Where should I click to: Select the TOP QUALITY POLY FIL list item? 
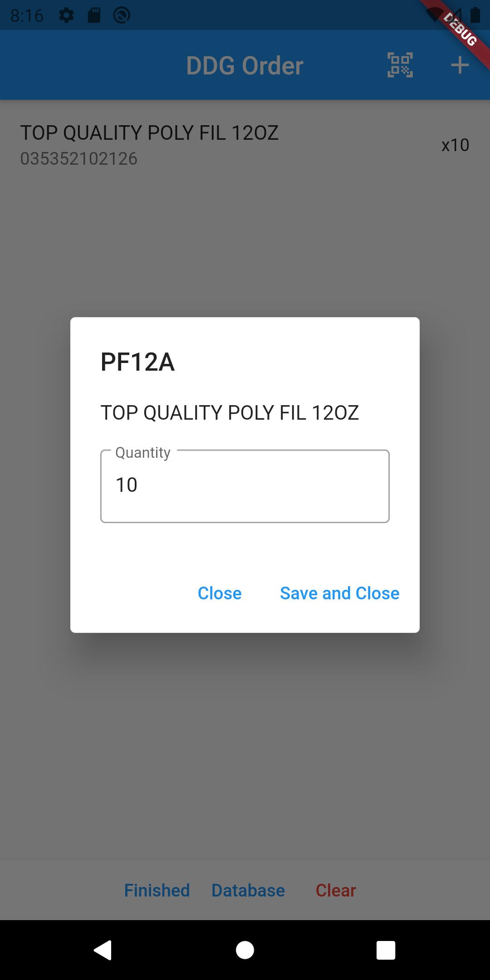(x=245, y=145)
